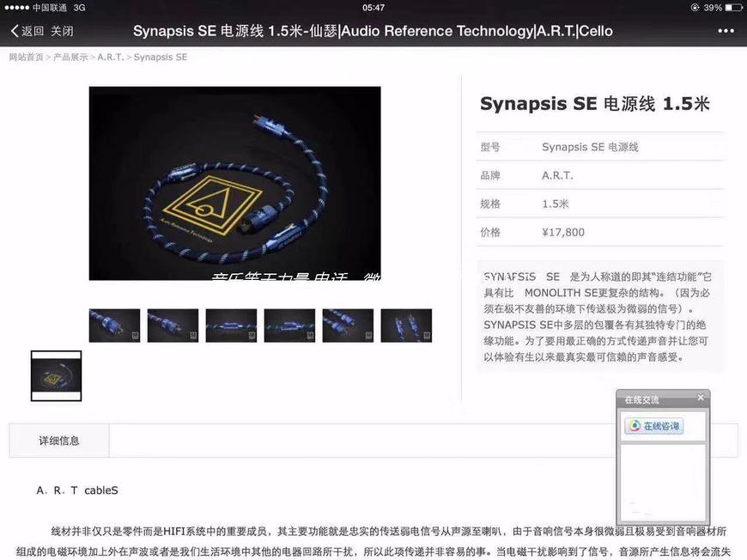The height and width of the screenshot is (560, 747).
Task: Select the first gallery thumbnail in the row
Action: coord(114,326)
